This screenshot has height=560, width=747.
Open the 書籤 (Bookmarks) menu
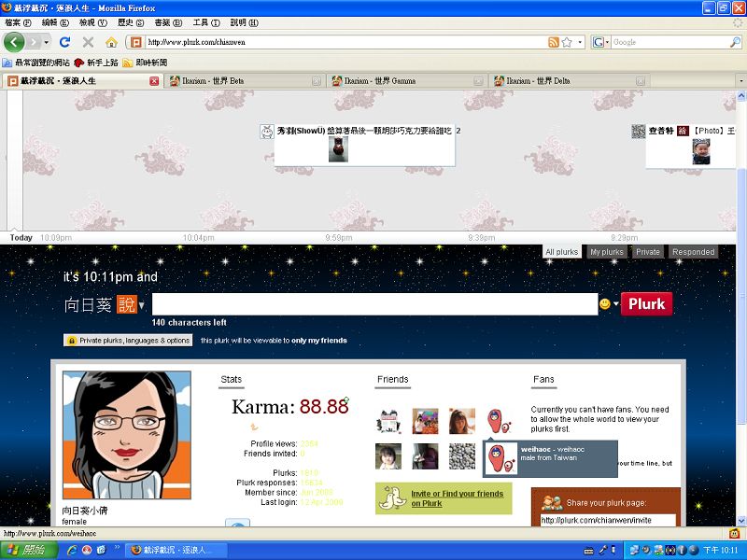[x=169, y=22]
